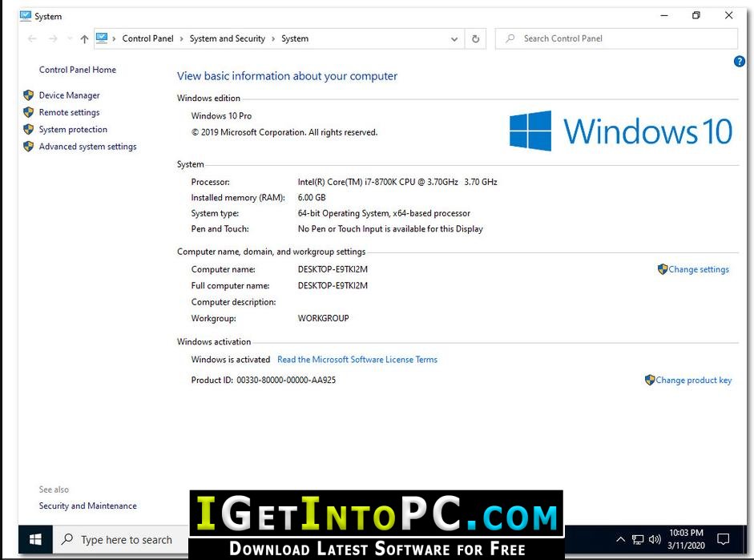Image resolution: width=754 pixels, height=560 pixels.
Task: Click shield icon next to Change product key
Action: (x=650, y=380)
